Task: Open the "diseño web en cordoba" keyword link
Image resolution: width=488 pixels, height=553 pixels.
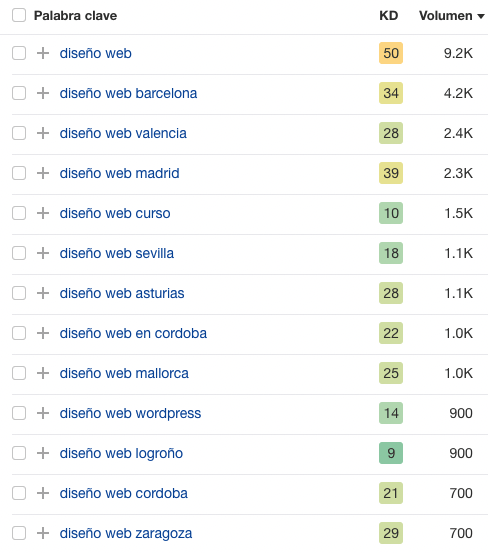Action: (x=133, y=333)
